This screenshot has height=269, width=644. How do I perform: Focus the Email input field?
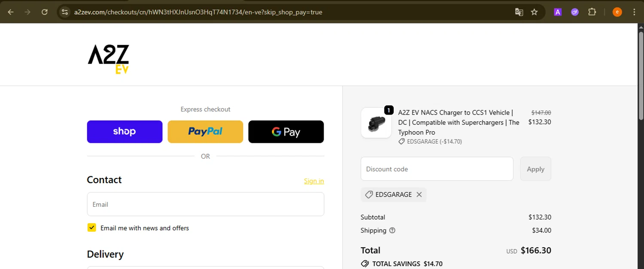205,204
